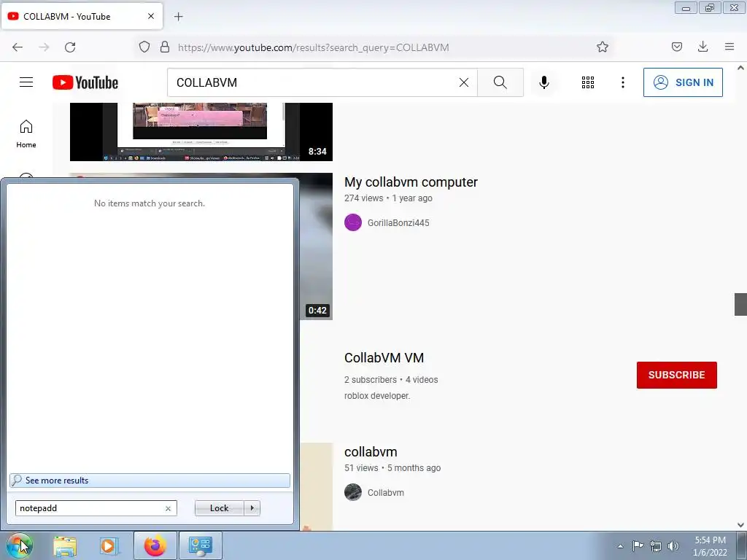The image size is (747, 560).
Task: Click the 8:34 video thumbnail
Action: point(201,132)
